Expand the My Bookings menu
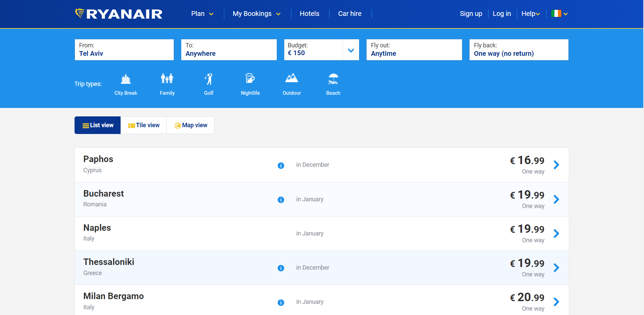The height and width of the screenshot is (315, 644). click(x=257, y=14)
